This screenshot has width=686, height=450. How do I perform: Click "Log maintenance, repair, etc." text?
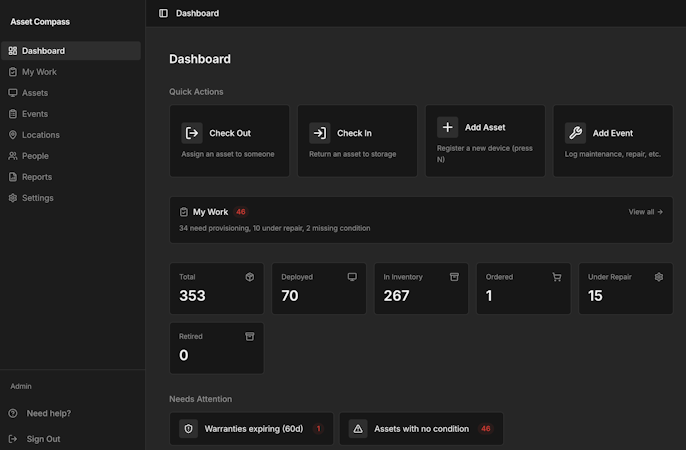612,154
